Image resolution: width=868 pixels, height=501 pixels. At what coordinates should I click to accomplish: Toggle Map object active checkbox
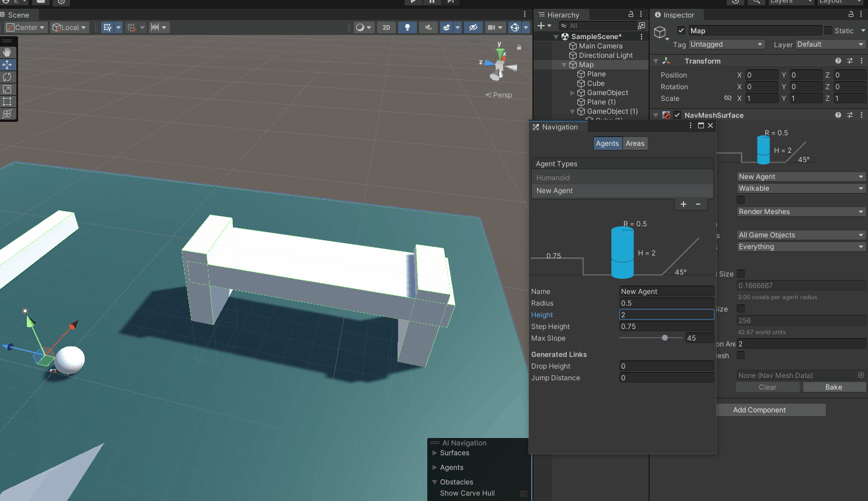(x=681, y=30)
